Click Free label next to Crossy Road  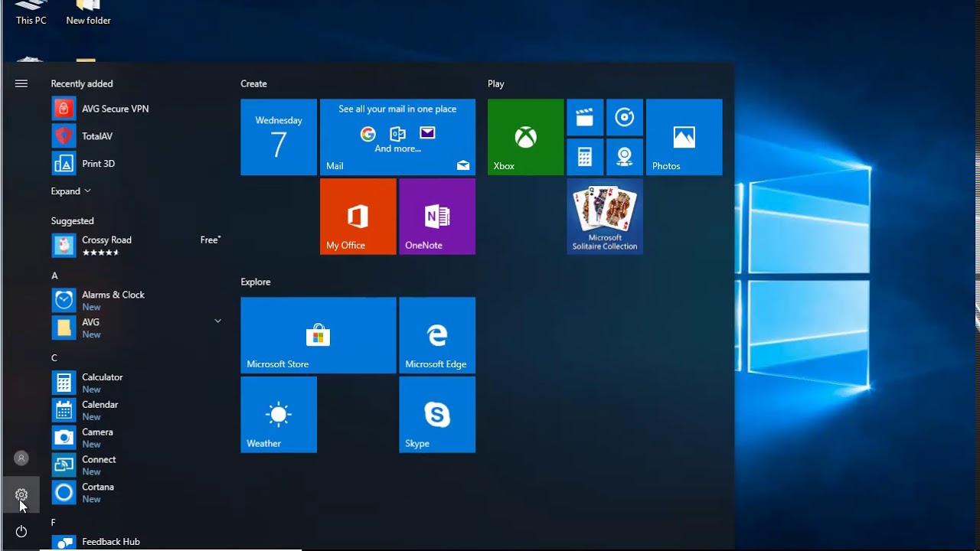pos(211,240)
